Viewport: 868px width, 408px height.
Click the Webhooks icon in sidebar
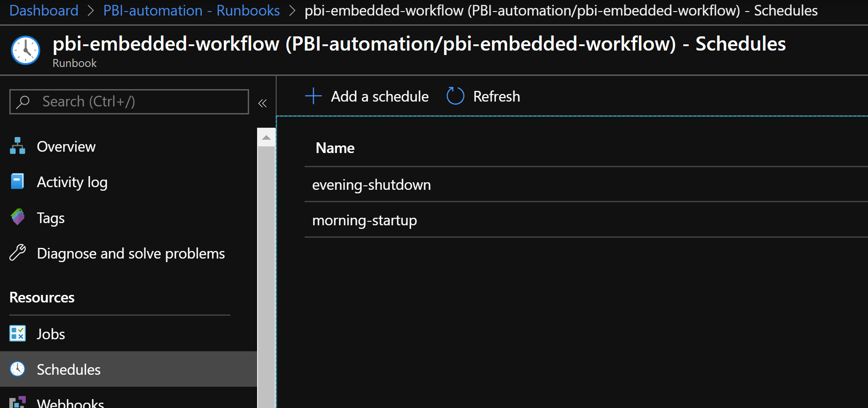pos(17,402)
